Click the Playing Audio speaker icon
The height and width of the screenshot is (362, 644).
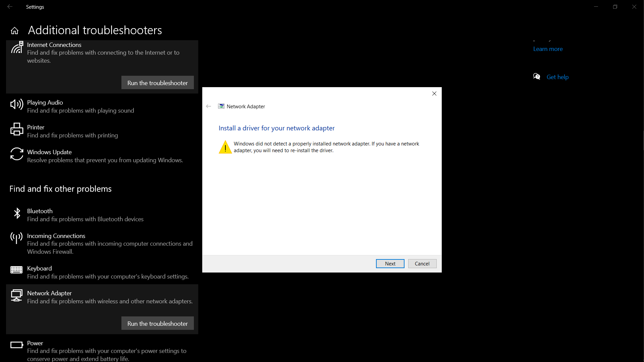tap(17, 105)
